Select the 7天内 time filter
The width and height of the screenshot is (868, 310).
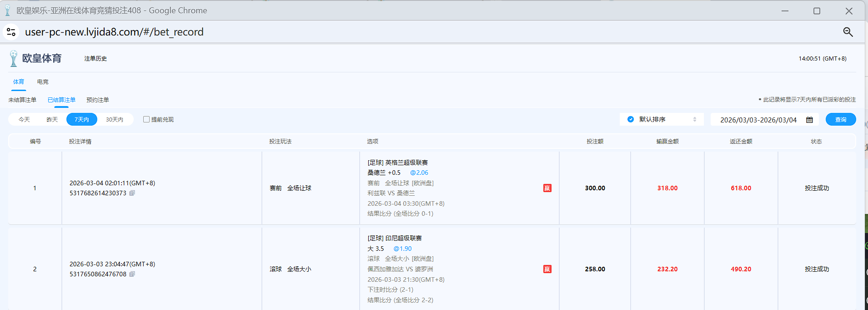(82, 119)
